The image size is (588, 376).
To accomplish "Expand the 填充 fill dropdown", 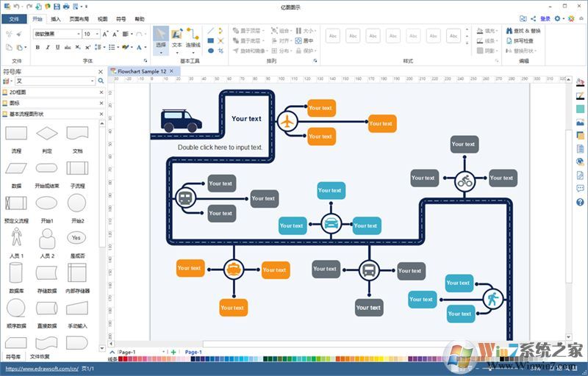I will click(x=498, y=31).
